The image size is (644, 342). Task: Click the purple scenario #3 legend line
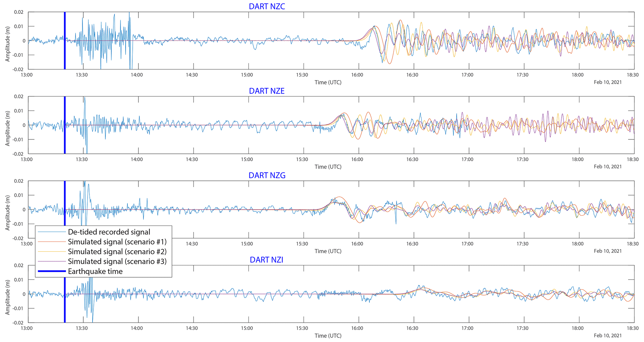click(52, 261)
